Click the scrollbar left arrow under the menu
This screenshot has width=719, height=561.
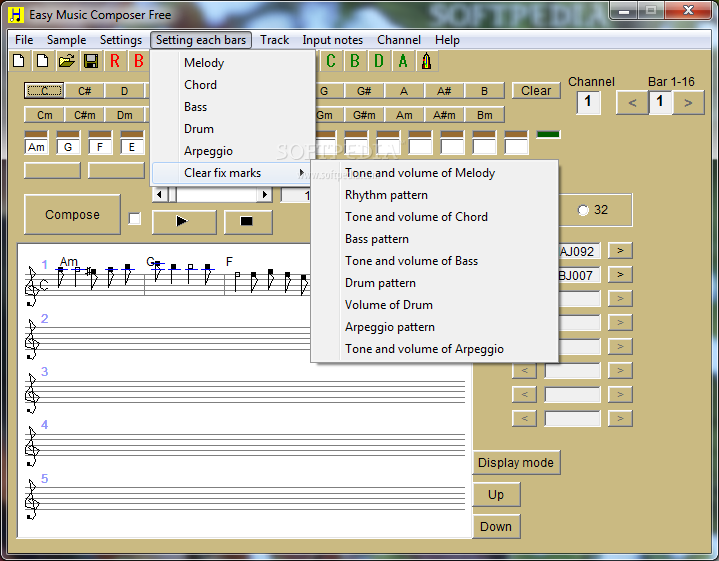(x=159, y=194)
